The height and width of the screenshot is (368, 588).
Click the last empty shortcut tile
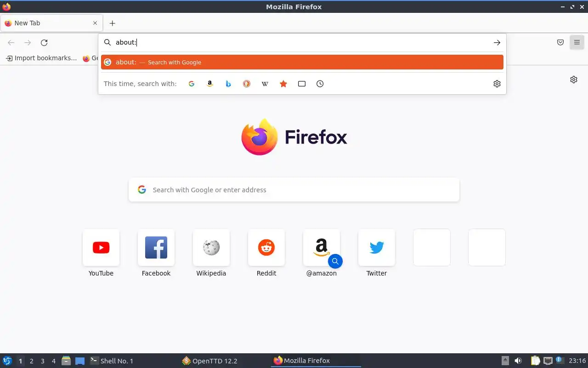(x=487, y=247)
